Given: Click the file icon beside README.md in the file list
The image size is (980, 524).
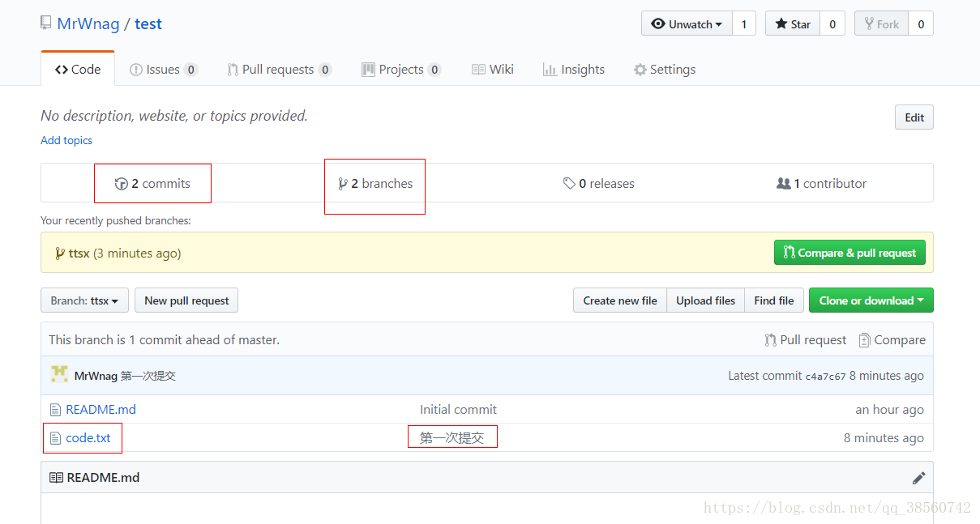Looking at the screenshot, I should coord(55,410).
